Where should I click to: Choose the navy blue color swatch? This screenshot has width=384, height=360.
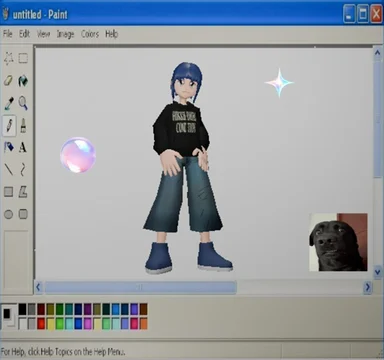point(78,309)
